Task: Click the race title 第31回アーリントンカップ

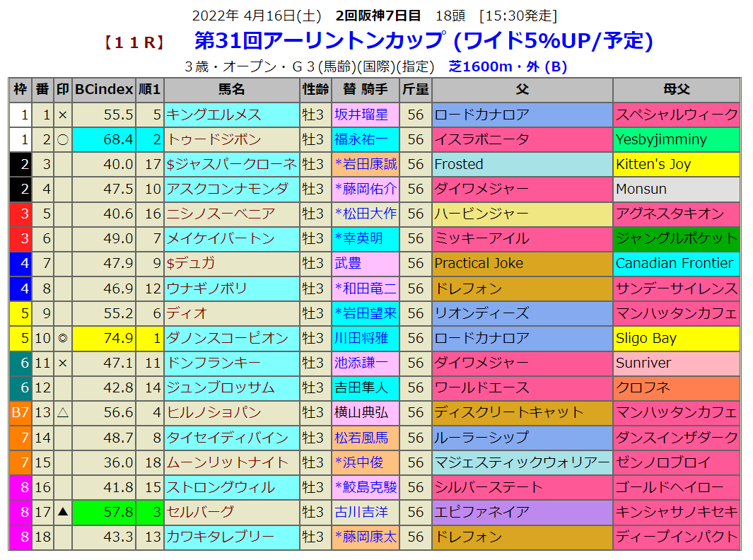Action: pyautogui.click(x=320, y=41)
